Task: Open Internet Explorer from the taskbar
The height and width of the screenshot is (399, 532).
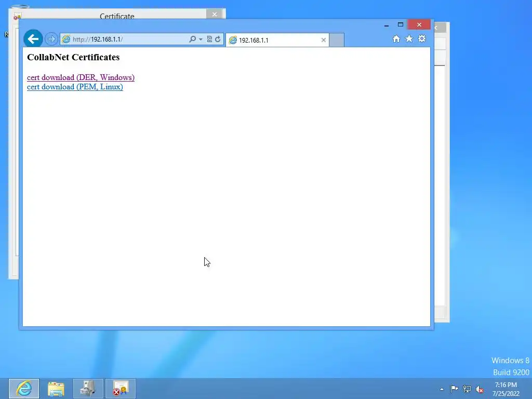Action: tap(24, 389)
